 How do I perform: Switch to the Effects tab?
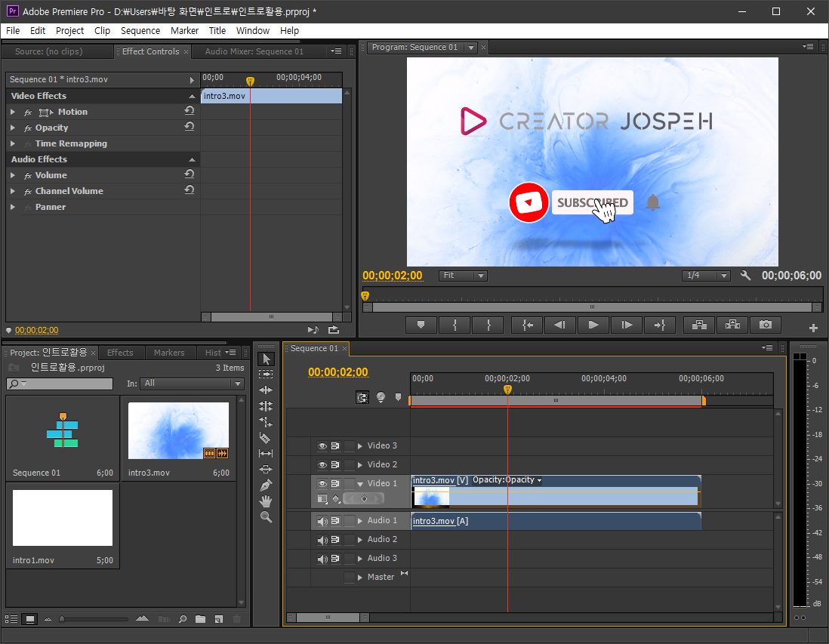tap(120, 353)
